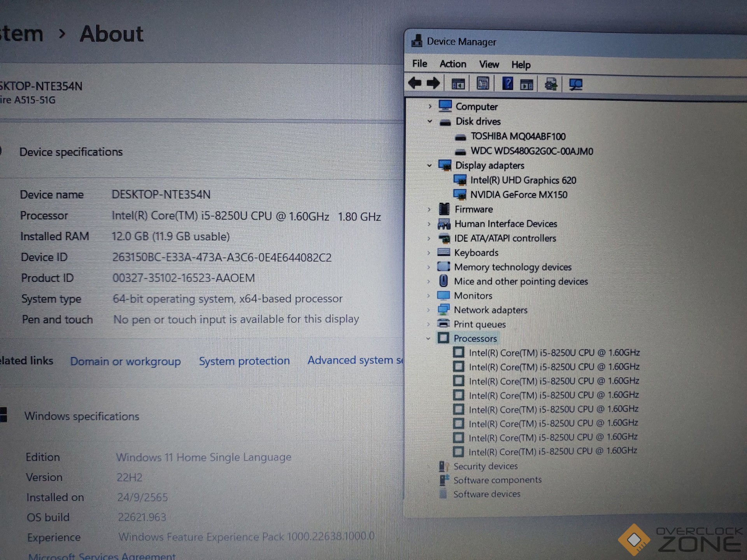
Task: Select the Show/Hide Console Tree toolbar icon
Action: tap(458, 83)
